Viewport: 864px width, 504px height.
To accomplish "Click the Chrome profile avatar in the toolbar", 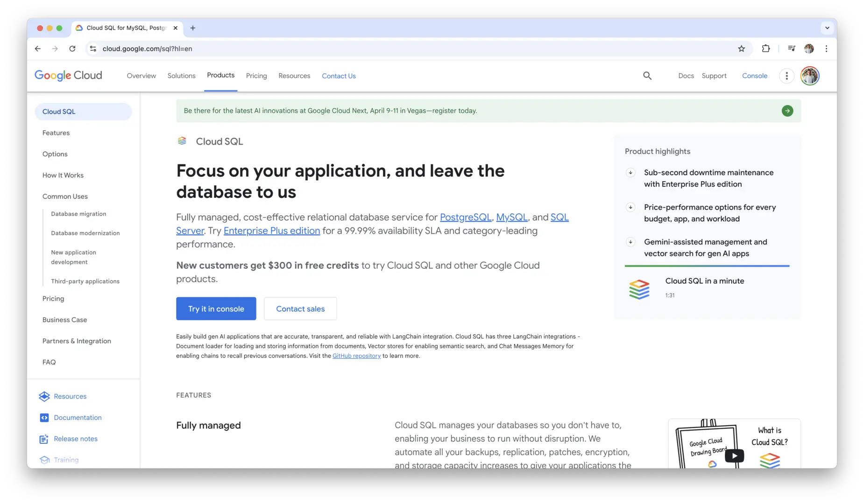I will pyautogui.click(x=809, y=49).
